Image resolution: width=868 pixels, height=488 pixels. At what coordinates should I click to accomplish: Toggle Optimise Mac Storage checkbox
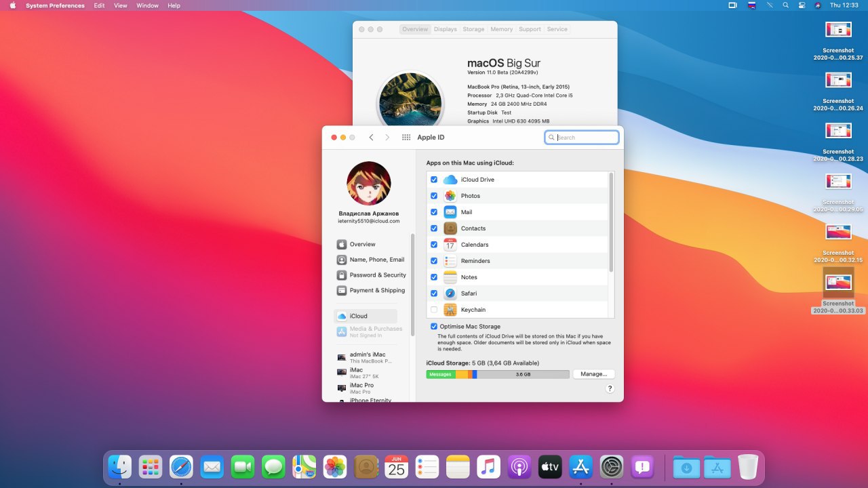434,326
